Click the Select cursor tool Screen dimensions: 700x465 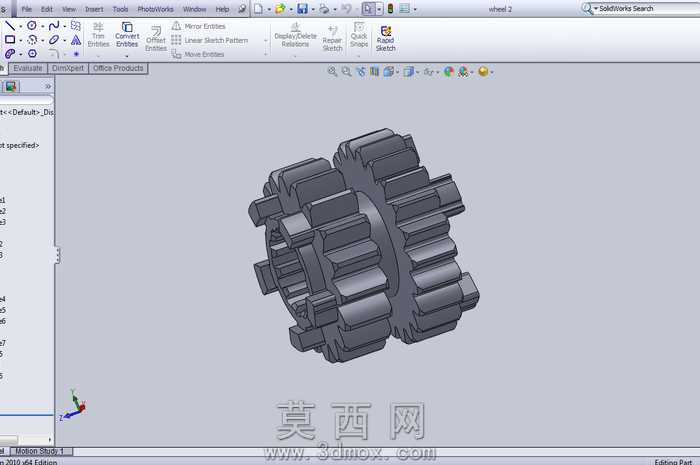pos(368,8)
